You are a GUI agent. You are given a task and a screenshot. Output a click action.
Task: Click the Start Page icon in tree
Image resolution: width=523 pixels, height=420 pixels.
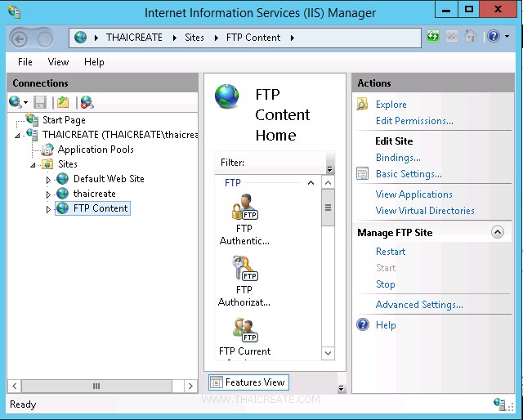tap(33, 119)
